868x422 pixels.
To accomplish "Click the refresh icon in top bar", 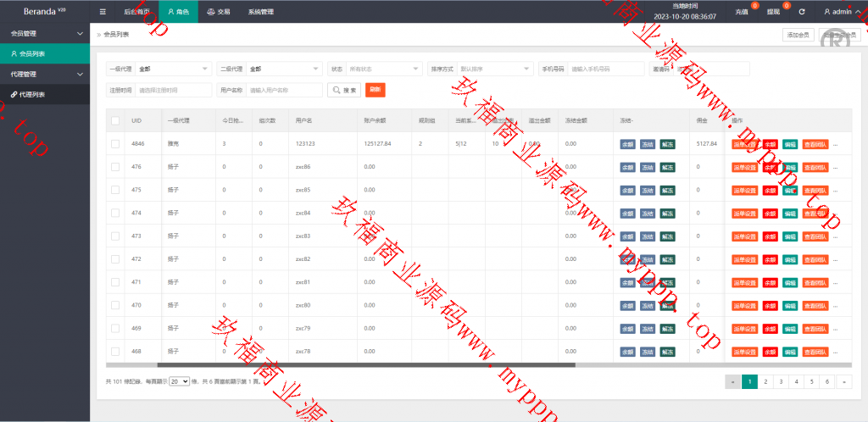I will coord(802,12).
